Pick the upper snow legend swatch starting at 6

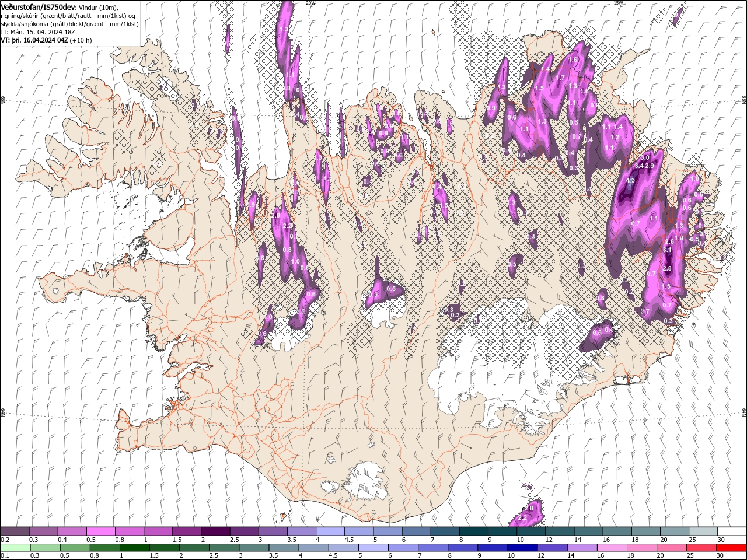point(417,531)
